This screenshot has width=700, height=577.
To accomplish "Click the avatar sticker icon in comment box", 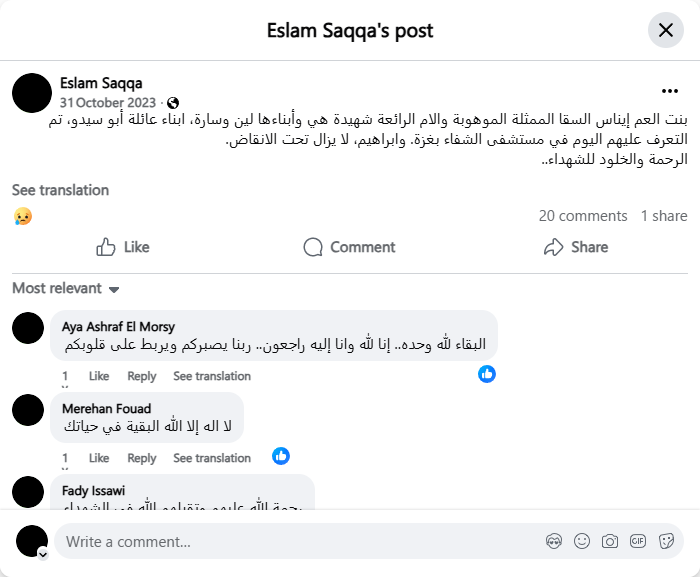I will point(554,541).
